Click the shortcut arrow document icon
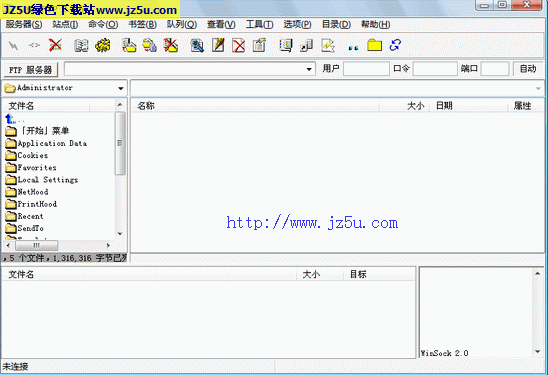 [307, 45]
